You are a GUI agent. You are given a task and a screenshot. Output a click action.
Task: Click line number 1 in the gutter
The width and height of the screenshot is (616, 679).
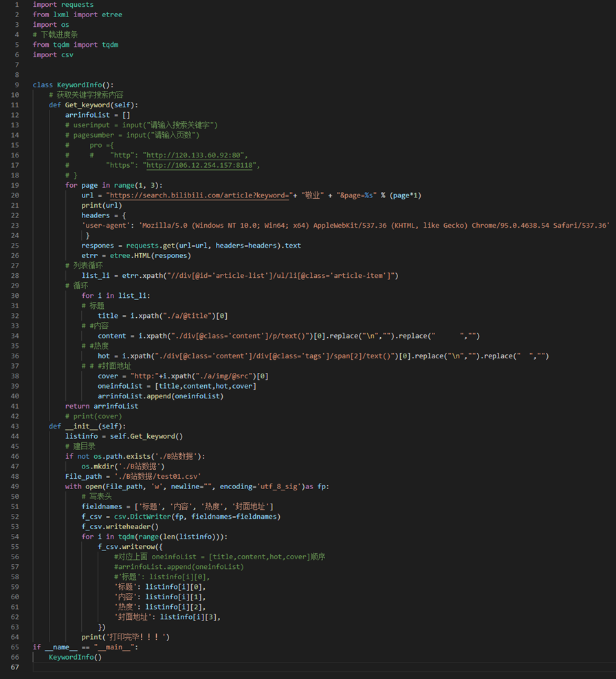pos(17,4)
